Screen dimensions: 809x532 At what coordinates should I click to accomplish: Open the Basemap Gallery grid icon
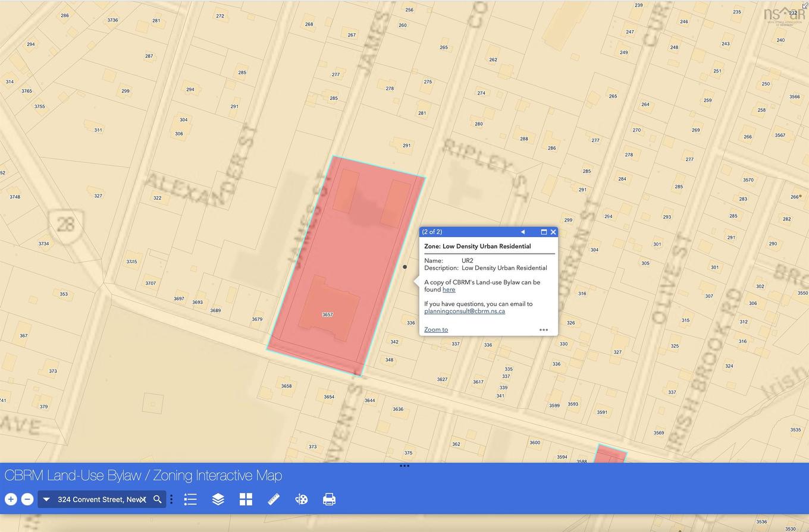click(x=246, y=499)
